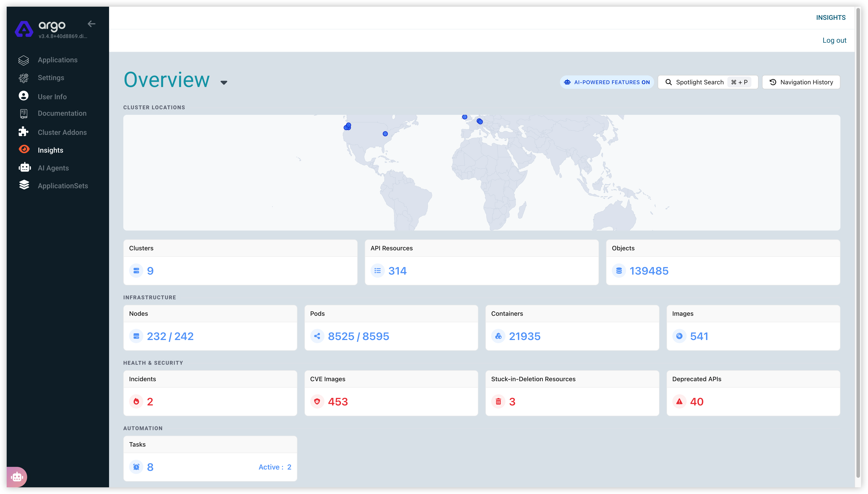
Task: Click the API Resources list icon
Action: click(377, 271)
